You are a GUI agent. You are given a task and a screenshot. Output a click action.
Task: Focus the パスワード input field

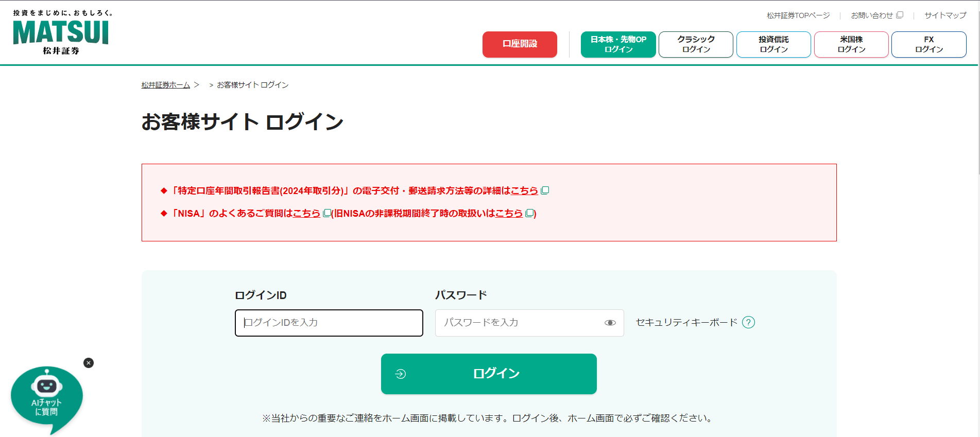point(529,323)
